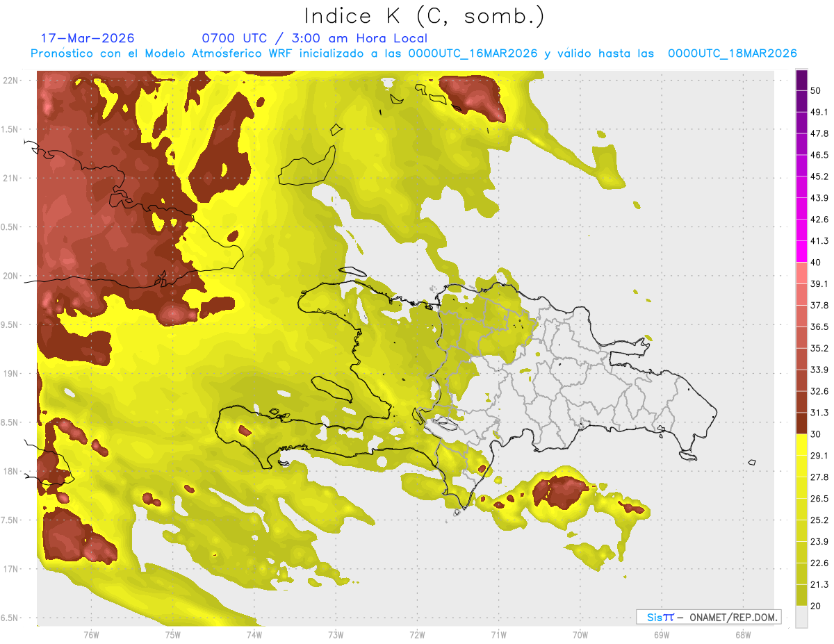Click the legend value 30
The image size is (834, 644).
pos(816,434)
